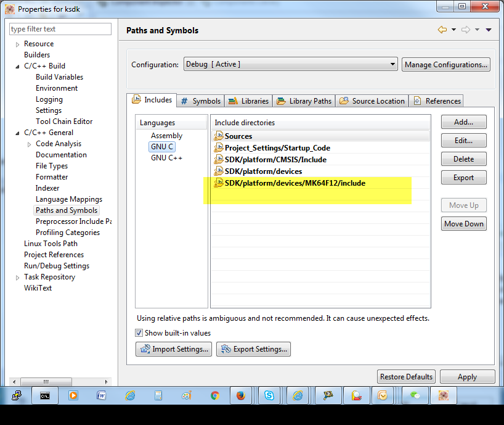
Task: Open the media player in the taskbar
Action: point(73,395)
